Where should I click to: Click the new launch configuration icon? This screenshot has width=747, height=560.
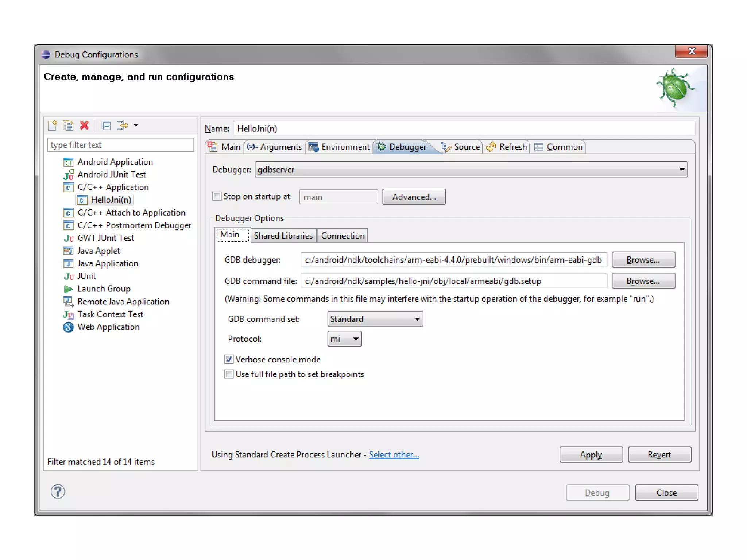click(x=52, y=125)
